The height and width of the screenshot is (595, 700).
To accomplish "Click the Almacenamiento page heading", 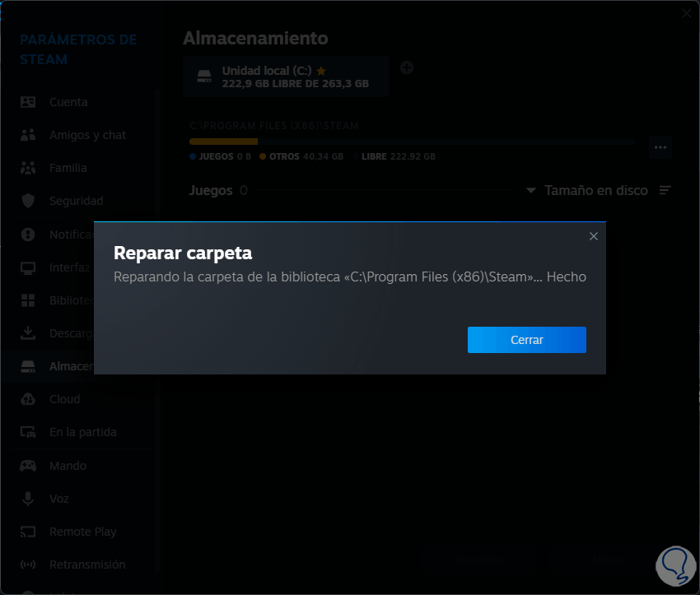I will (255, 39).
